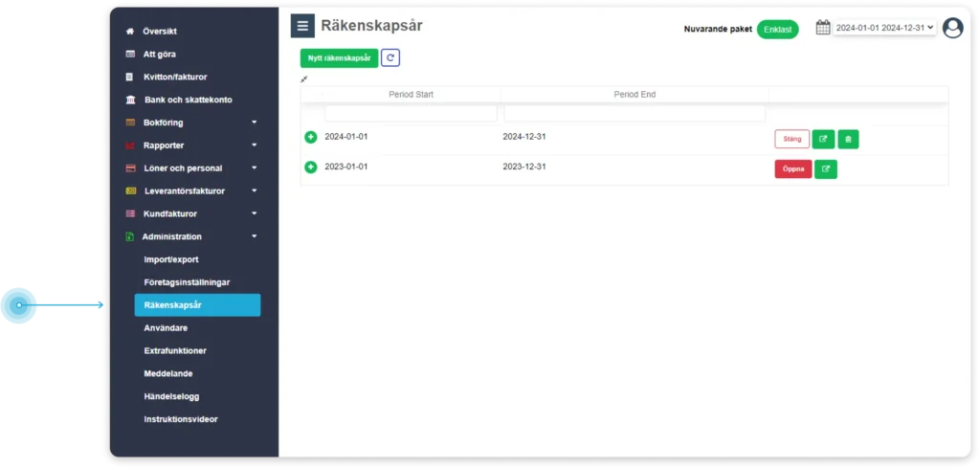Delete fiscal year 2024 with the trash icon
This screenshot has height=469, width=980.
[848, 139]
